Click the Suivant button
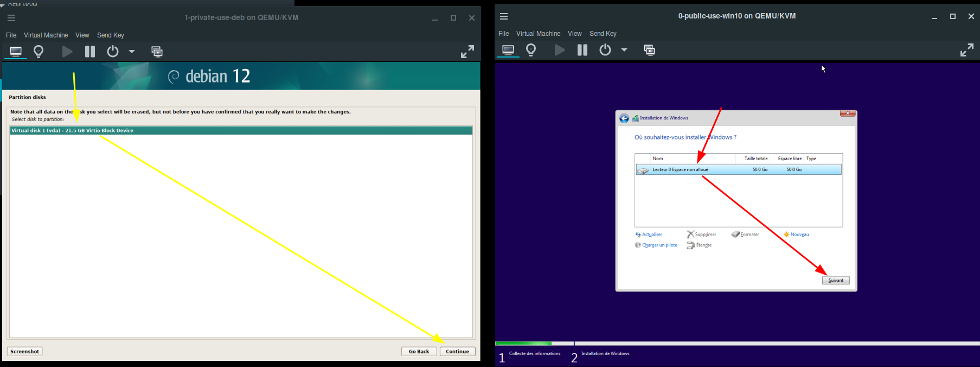Viewport: 980px width, 367px height. point(836,281)
